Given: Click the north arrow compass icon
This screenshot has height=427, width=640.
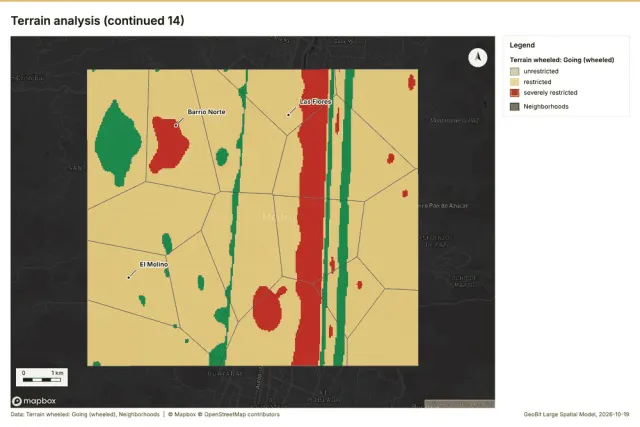Looking at the screenshot, I should [x=478, y=58].
